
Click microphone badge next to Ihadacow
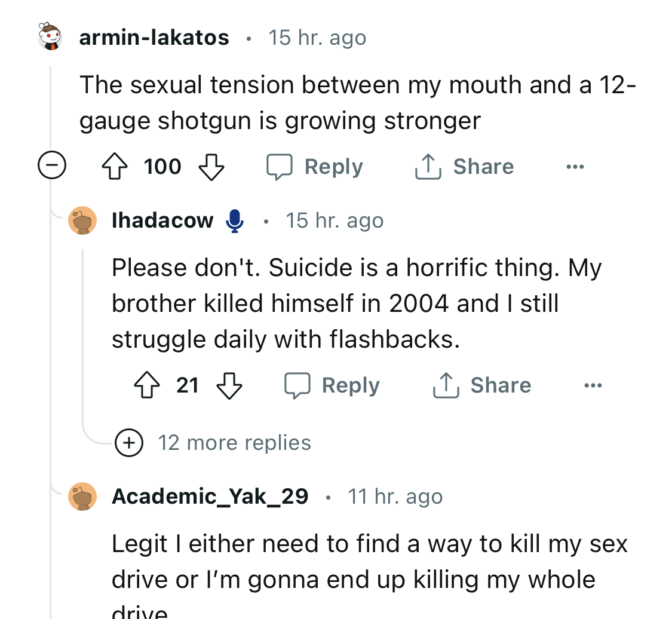click(x=234, y=220)
